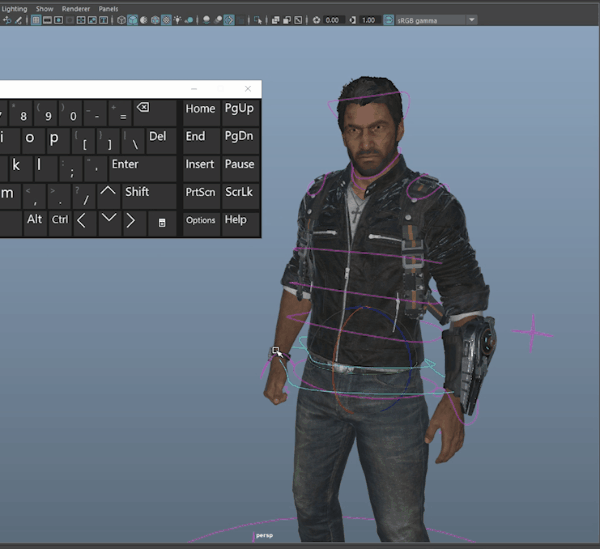Click the Use Default Material icon
This screenshot has height=549, width=600.
click(x=143, y=20)
